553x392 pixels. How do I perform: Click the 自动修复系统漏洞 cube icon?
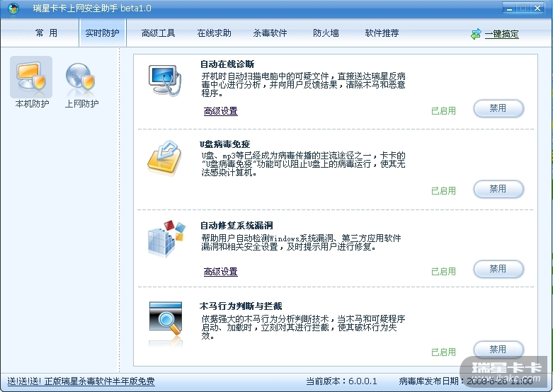tap(166, 238)
